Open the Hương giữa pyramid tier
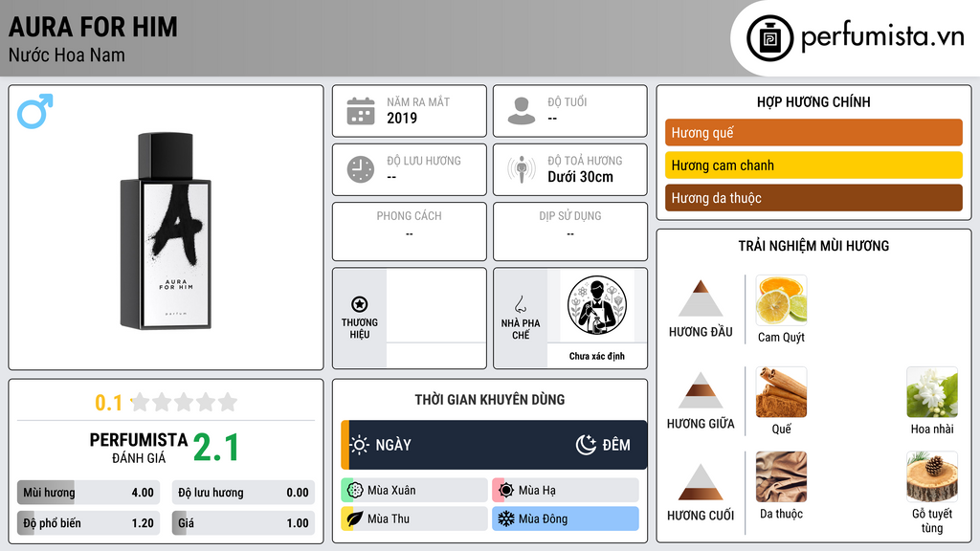This screenshot has height=551, width=980. coord(701,401)
